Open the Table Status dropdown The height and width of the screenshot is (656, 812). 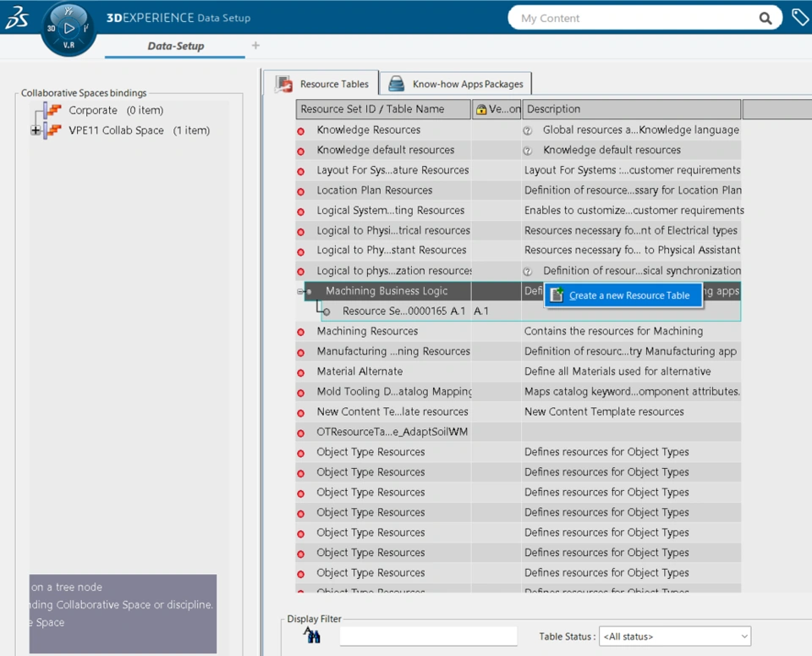click(675, 637)
